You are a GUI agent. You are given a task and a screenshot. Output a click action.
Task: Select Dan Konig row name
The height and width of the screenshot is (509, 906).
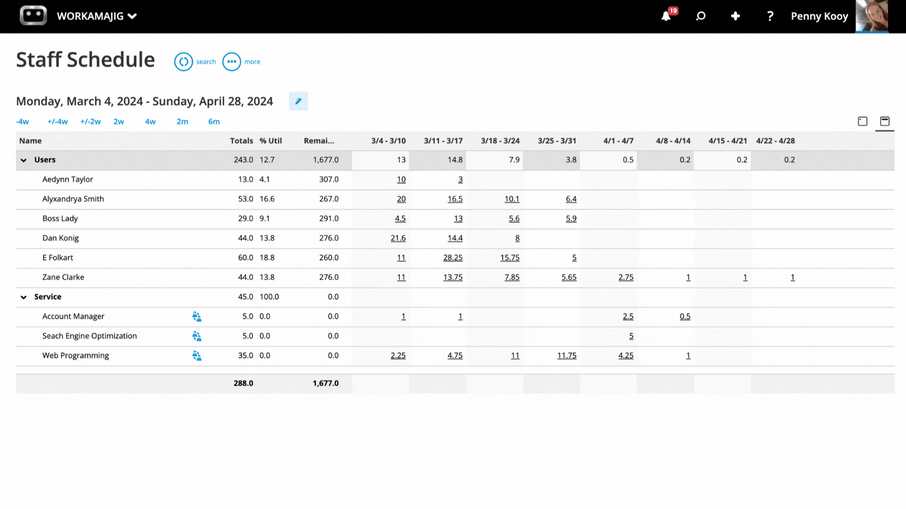(x=61, y=238)
